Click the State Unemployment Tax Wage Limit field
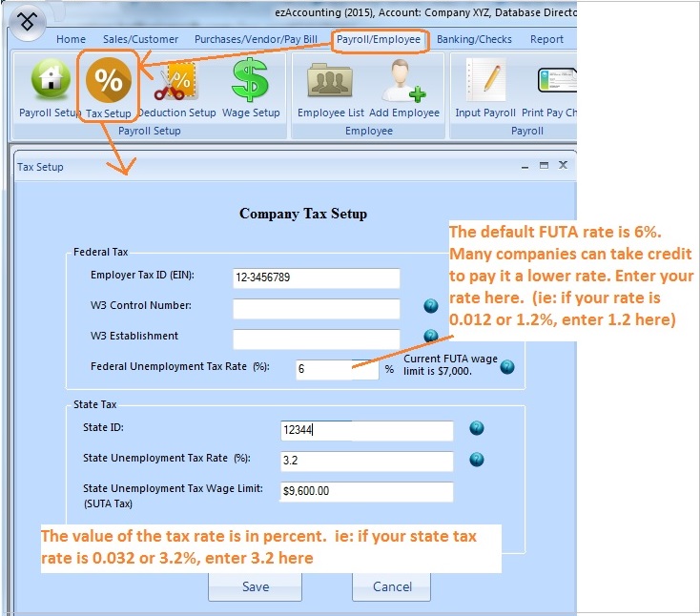The width and height of the screenshot is (700, 616). (367, 491)
